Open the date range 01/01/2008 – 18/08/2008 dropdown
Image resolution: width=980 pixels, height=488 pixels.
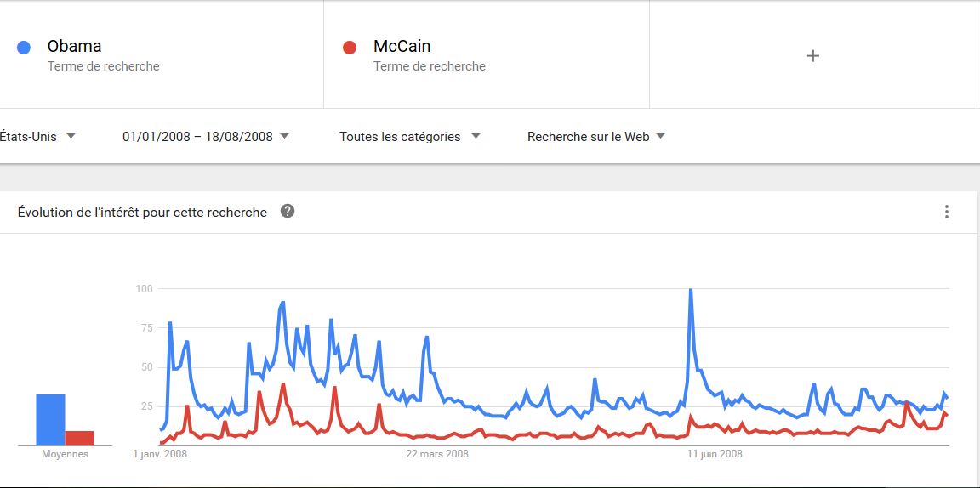point(206,136)
